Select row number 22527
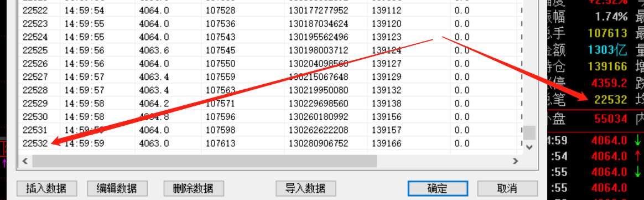 click(35, 76)
